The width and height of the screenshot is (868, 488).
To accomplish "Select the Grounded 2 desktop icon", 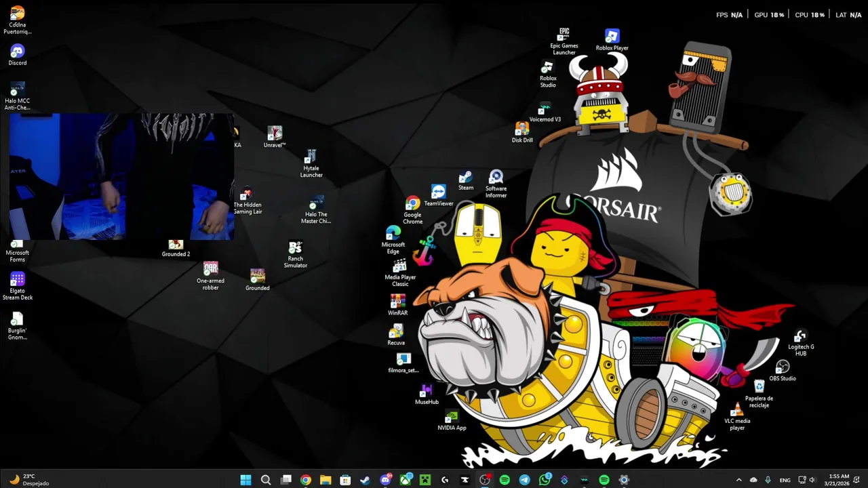I will (176, 248).
